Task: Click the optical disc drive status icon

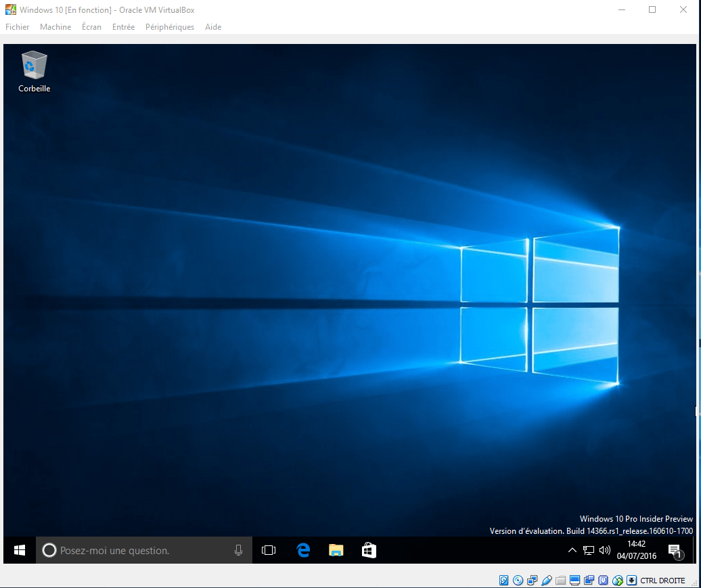Action: 518,581
